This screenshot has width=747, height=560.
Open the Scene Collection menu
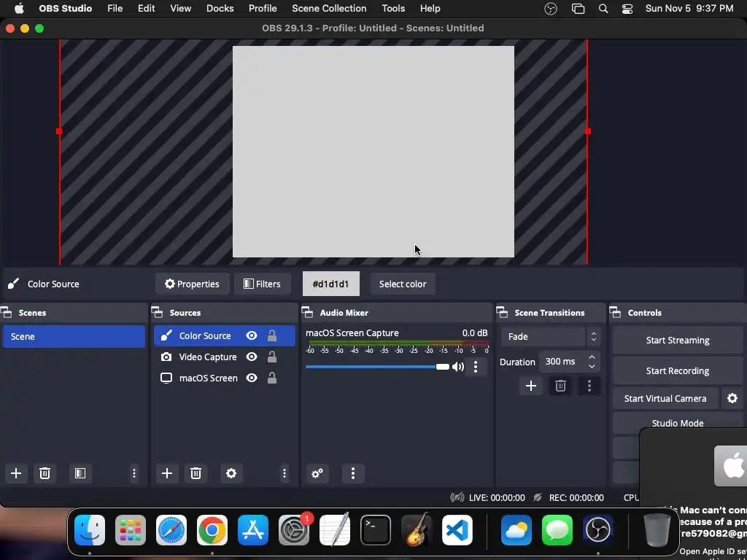click(x=329, y=9)
